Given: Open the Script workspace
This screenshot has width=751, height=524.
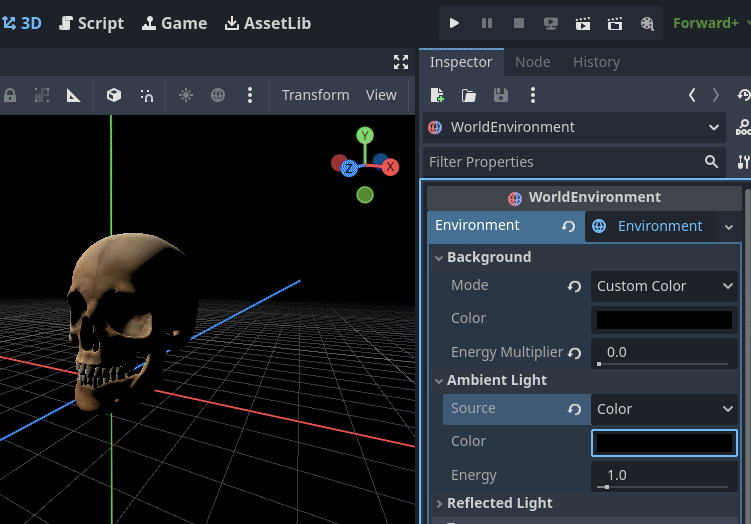Looking at the screenshot, I should (x=91, y=23).
